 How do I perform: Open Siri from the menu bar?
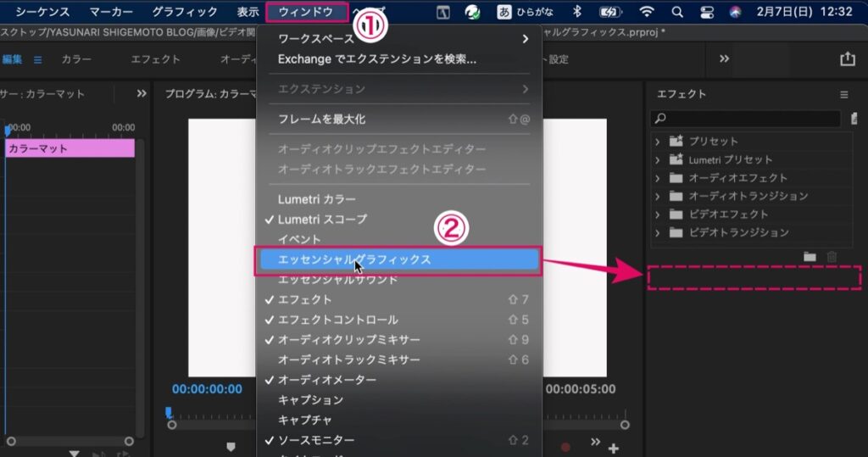pos(735,12)
